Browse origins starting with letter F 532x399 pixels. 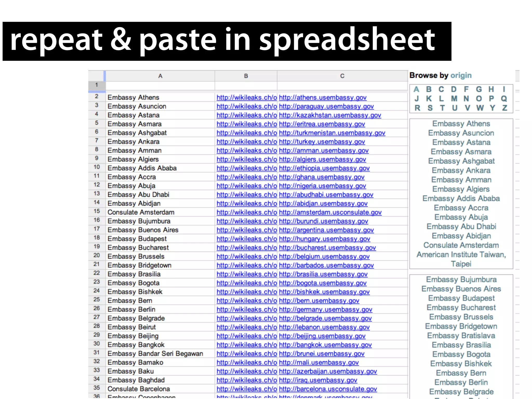466,89
